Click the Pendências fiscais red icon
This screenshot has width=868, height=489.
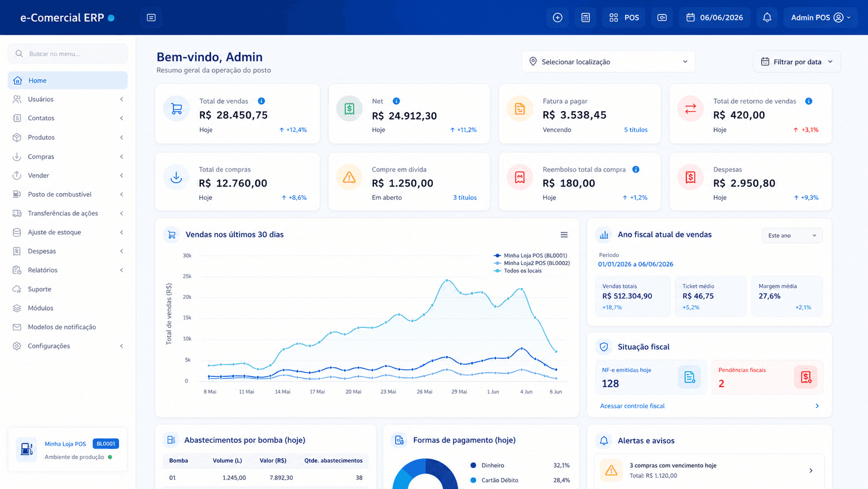pyautogui.click(x=806, y=377)
